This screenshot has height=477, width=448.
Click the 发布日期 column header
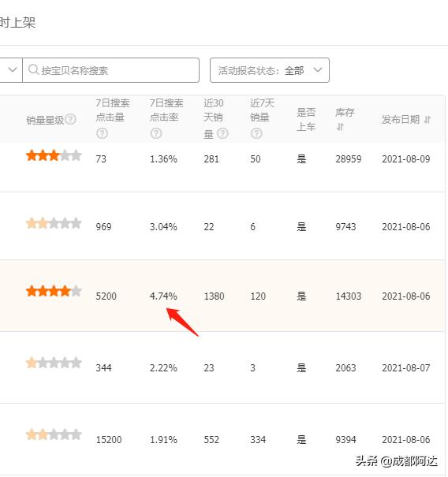coord(401,120)
